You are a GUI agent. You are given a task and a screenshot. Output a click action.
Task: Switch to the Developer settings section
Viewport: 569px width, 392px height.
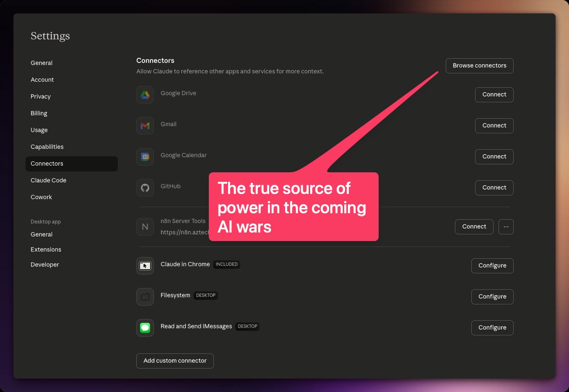(45, 265)
